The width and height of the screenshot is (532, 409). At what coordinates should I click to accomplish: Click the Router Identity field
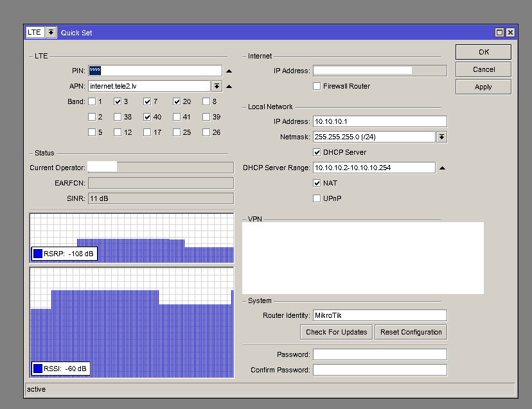click(x=379, y=315)
